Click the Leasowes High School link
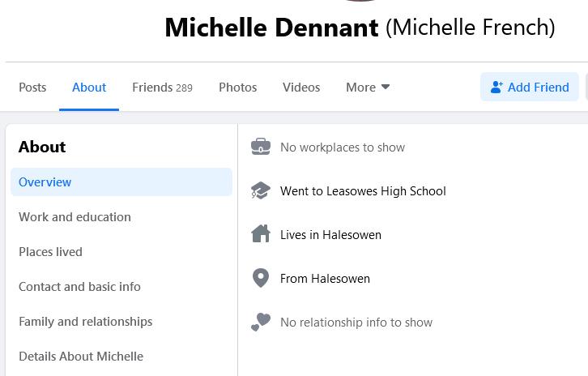Screen dimensions: 588x376 coord(386,191)
